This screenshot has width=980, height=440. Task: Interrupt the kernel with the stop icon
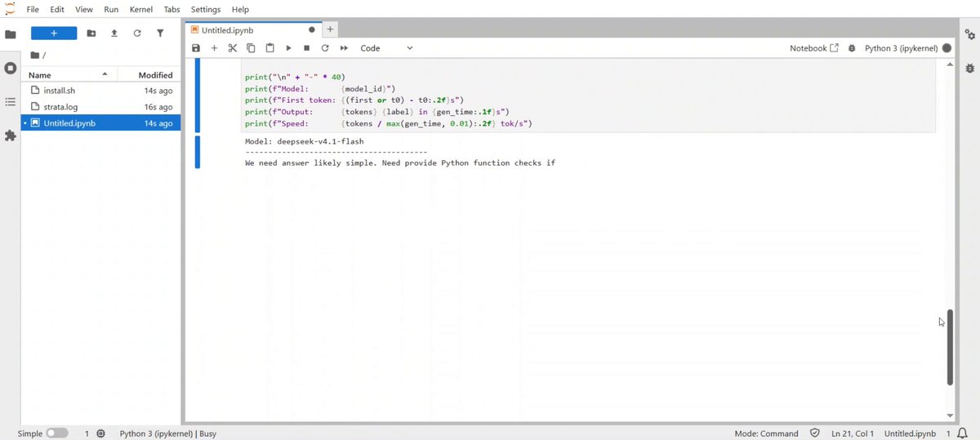306,48
